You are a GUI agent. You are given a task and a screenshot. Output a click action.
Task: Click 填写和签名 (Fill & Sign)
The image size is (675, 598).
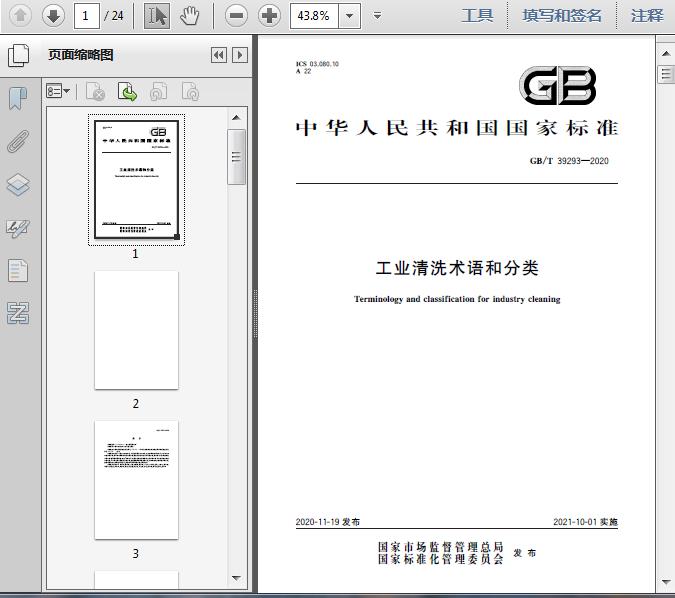[x=562, y=15]
